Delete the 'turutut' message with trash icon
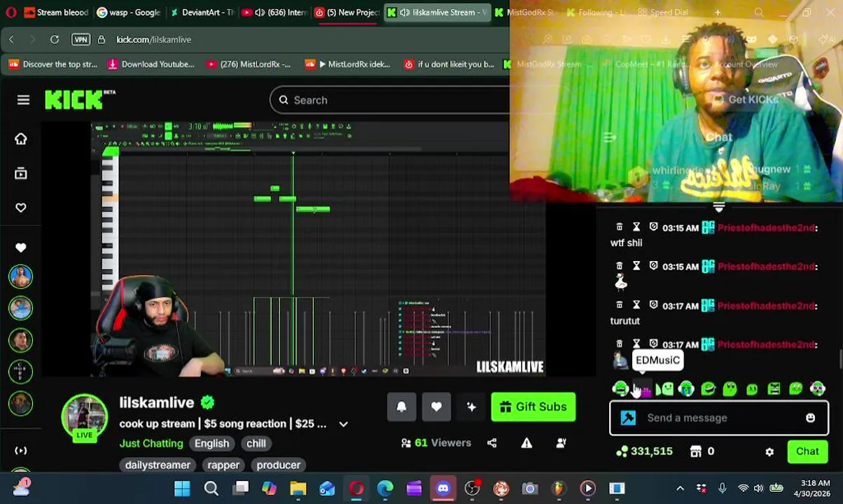Image resolution: width=843 pixels, height=504 pixels. (619, 305)
